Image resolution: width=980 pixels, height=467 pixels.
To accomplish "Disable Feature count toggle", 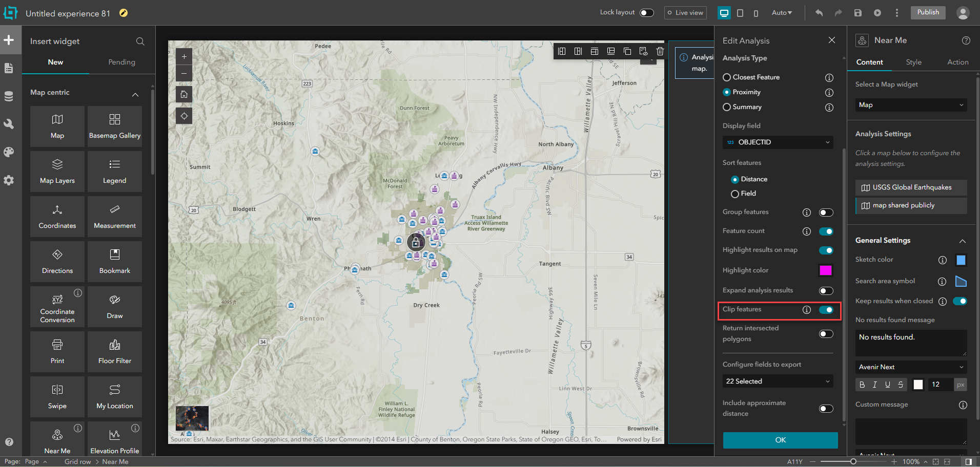I will (826, 231).
